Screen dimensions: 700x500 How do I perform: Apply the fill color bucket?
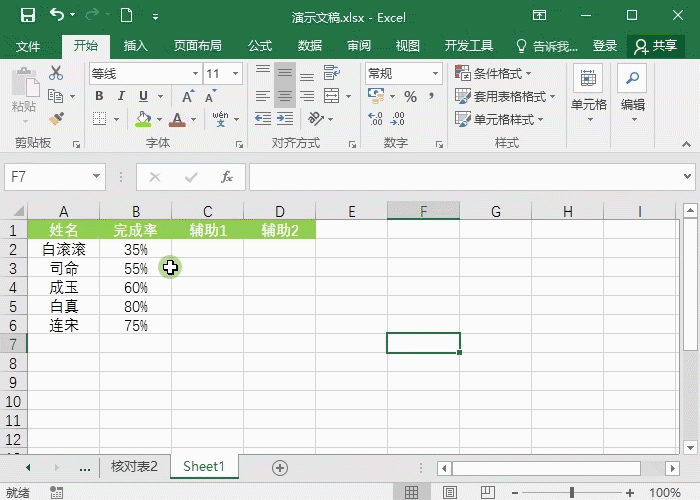pos(143,119)
